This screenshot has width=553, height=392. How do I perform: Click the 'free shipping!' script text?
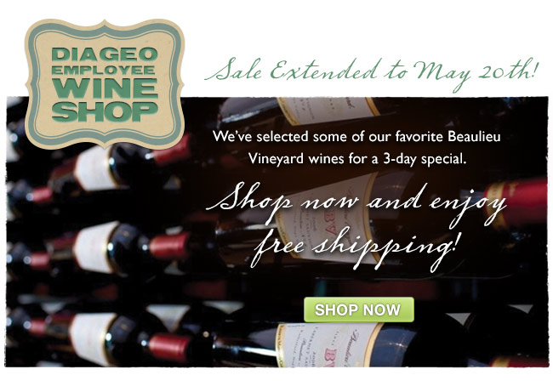(x=356, y=247)
